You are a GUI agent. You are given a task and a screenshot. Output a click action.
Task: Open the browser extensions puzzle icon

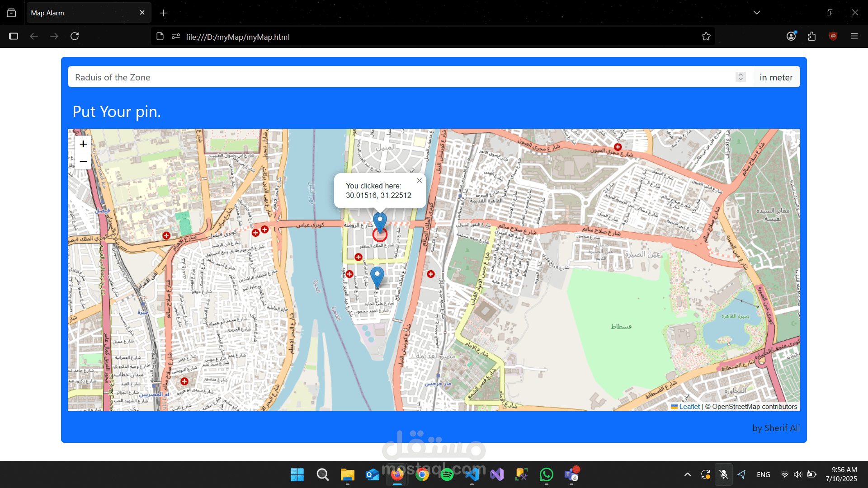811,36
